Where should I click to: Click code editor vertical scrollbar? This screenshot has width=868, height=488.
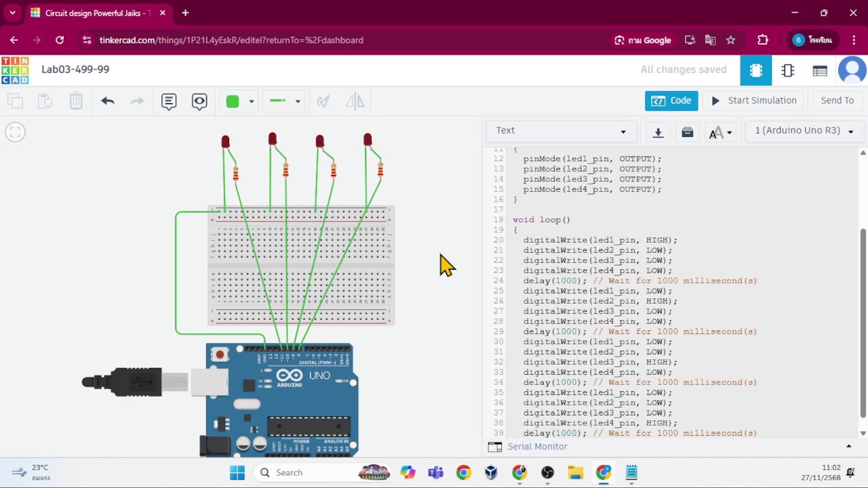(863, 323)
